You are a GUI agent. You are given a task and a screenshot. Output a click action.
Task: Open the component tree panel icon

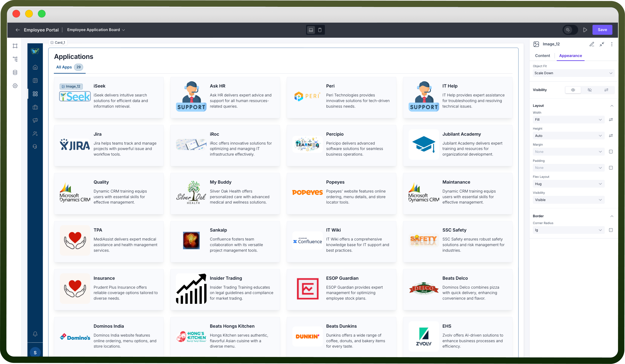coord(15,59)
